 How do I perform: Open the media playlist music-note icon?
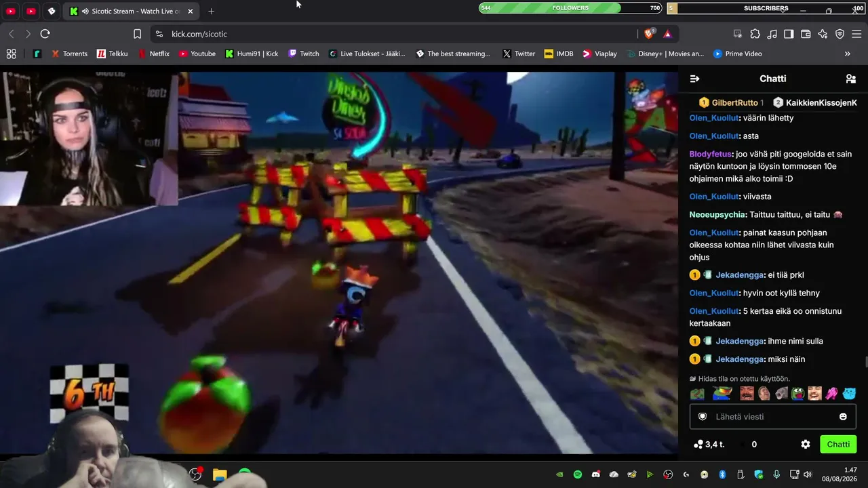click(x=772, y=34)
